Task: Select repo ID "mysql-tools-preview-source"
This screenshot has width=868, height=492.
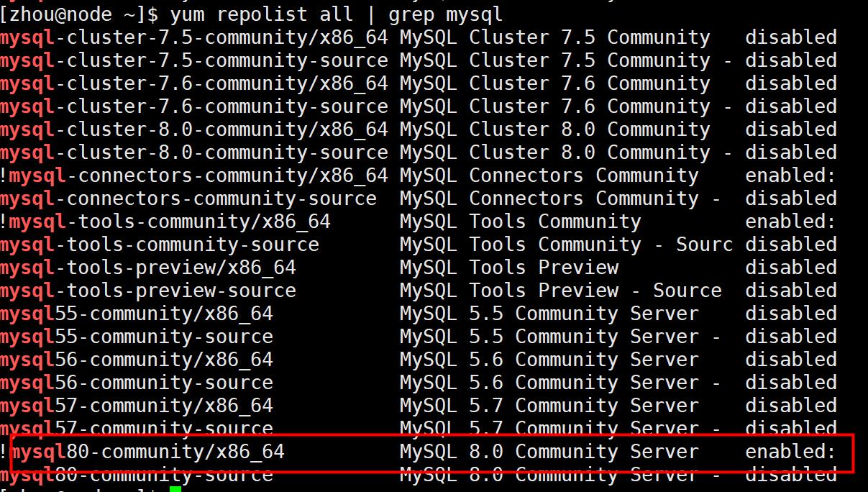Action: (x=148, y=291)
